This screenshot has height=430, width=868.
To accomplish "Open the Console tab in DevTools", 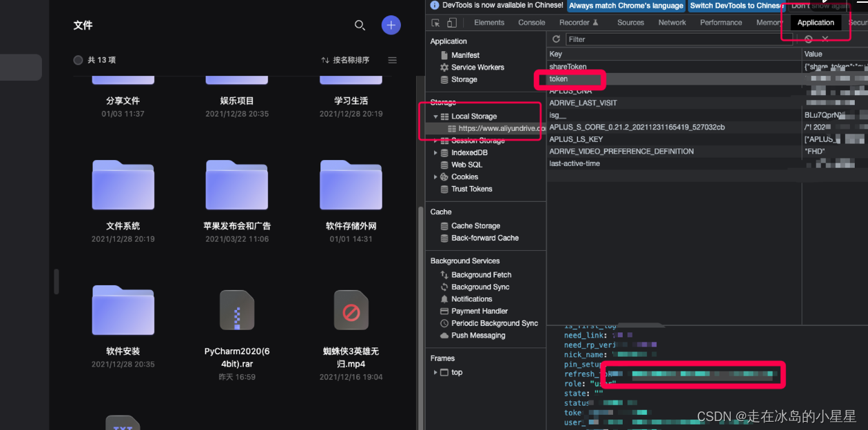I will coord(531,23).
